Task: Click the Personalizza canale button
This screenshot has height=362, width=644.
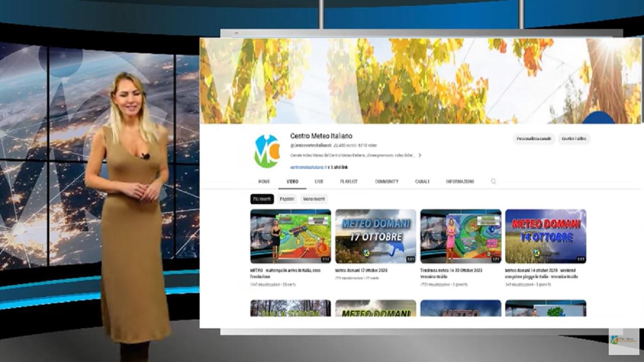Action: (x=534, y=138)
